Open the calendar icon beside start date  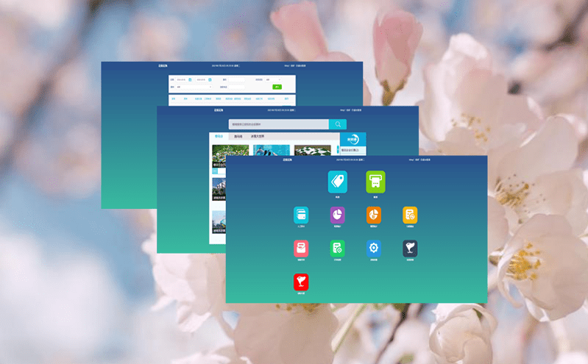tap(190, 79)
